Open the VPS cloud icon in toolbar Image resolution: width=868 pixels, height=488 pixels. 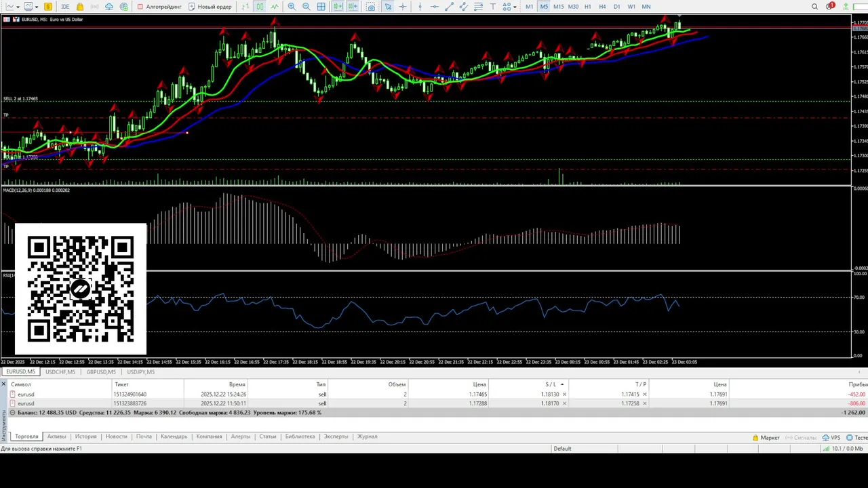[x=109, y=7]
